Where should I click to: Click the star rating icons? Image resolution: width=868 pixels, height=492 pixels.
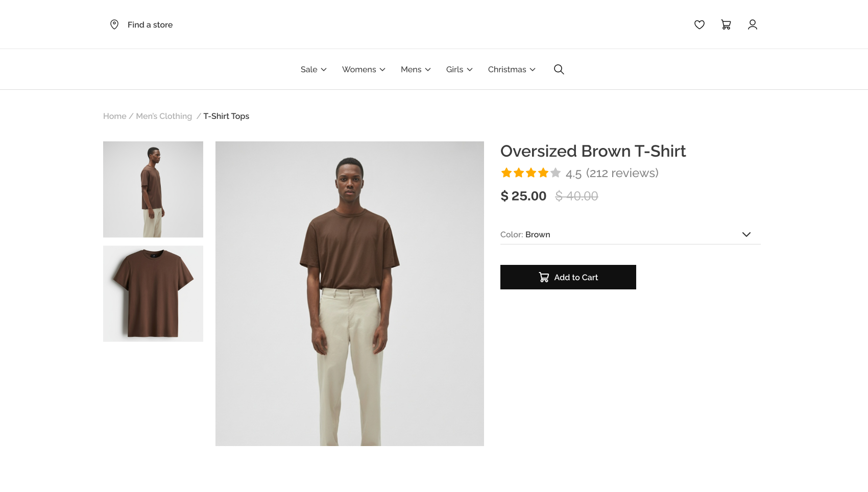pyautogui.click(x=531, y=173)
